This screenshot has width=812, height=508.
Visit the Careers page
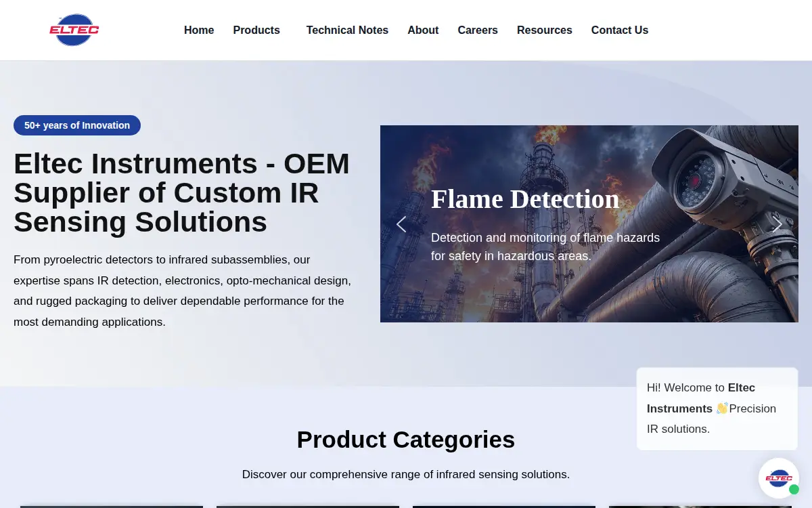coord(478,30)
